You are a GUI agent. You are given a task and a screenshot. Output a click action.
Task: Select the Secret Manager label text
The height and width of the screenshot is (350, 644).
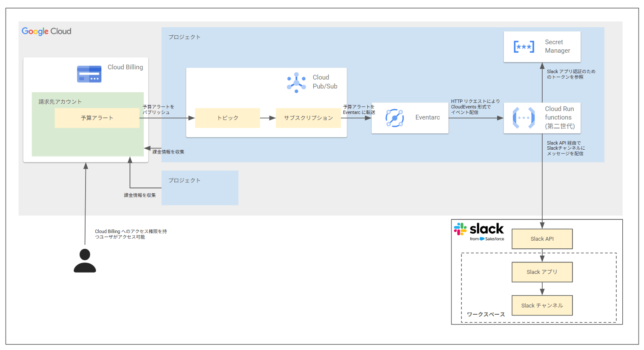(557, 46)
